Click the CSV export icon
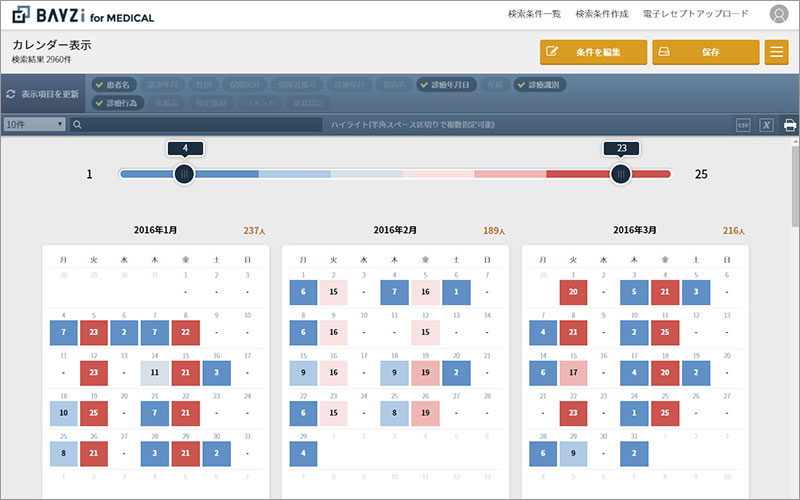This screenshot has width=800, height=500. tap(743, 125)
